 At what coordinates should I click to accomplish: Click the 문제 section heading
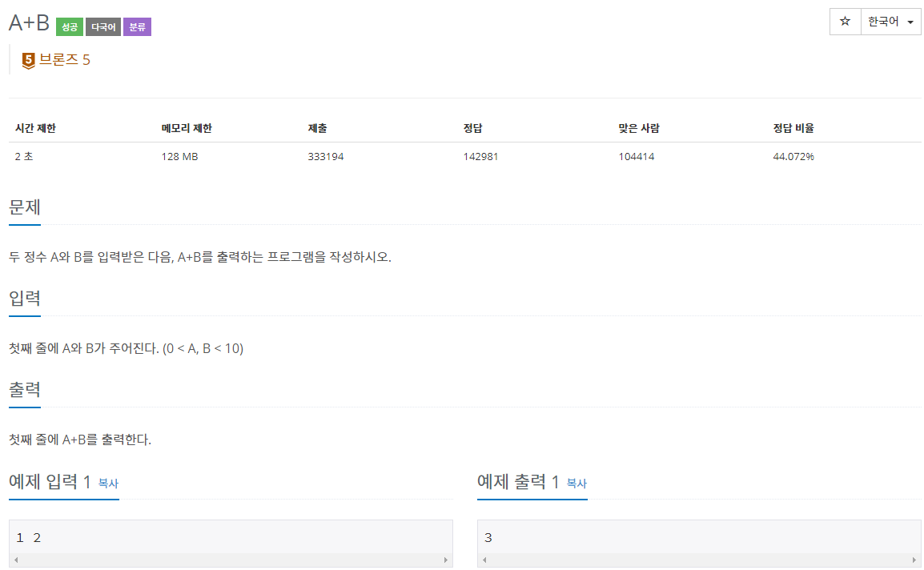(x=25, y=207)
